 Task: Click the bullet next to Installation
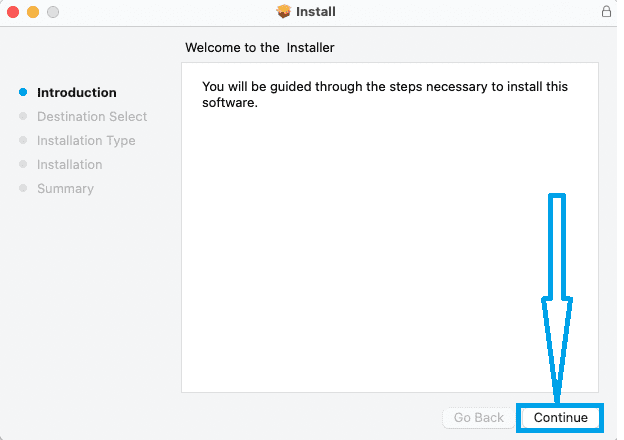coord(23,165)
